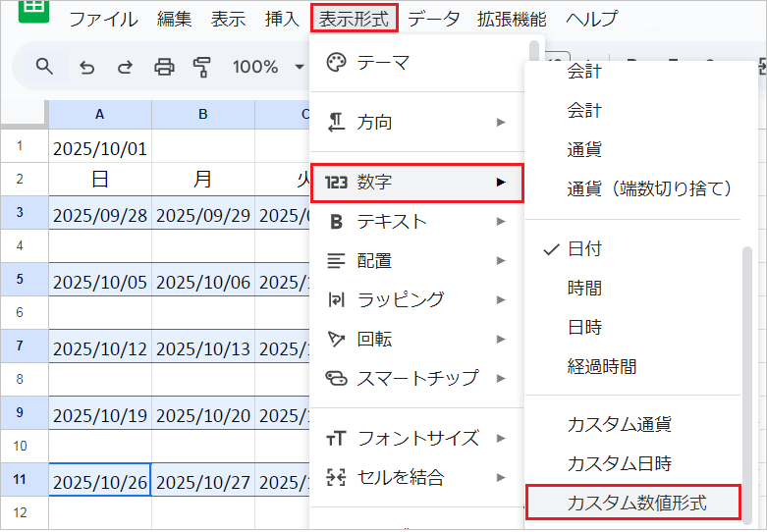Select the checked 日付 format option

pos(584,249)
